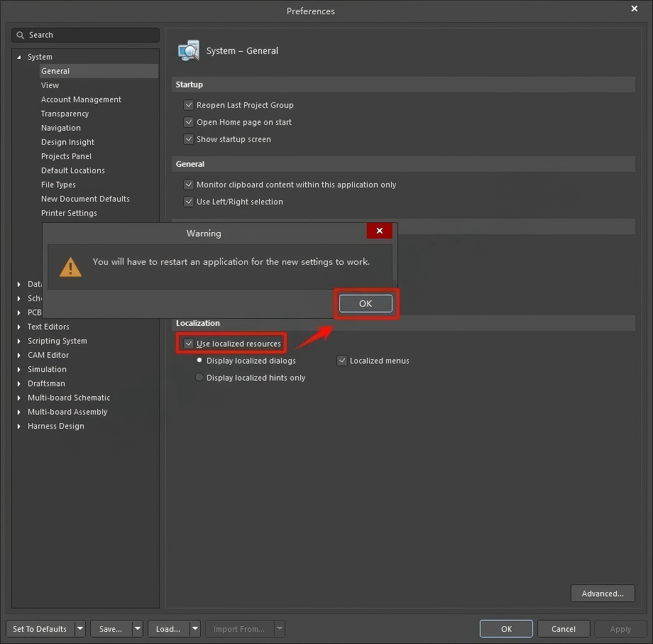Image resolution: width=653 pixels, height=644 pixels.
Task: Select the General page under System
Action: pos(99,71)
